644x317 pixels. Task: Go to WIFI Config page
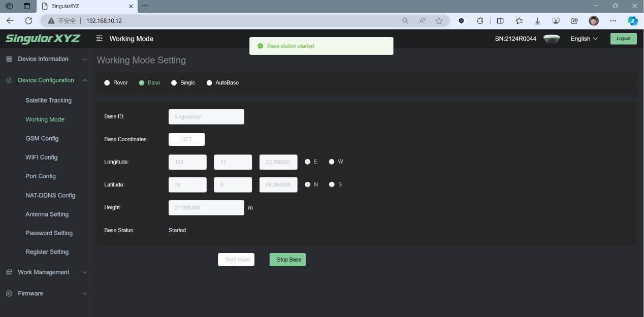tap(41, 157)
